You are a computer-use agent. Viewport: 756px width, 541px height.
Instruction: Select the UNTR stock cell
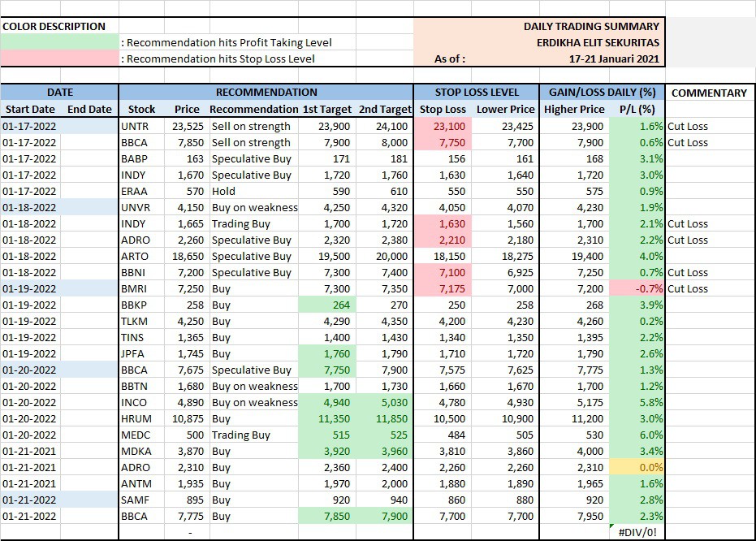pyautogui.click(x=135, y=126)
